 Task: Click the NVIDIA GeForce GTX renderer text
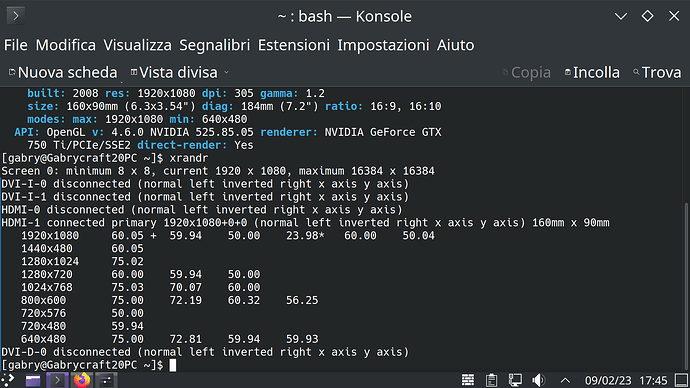point(383,132)
